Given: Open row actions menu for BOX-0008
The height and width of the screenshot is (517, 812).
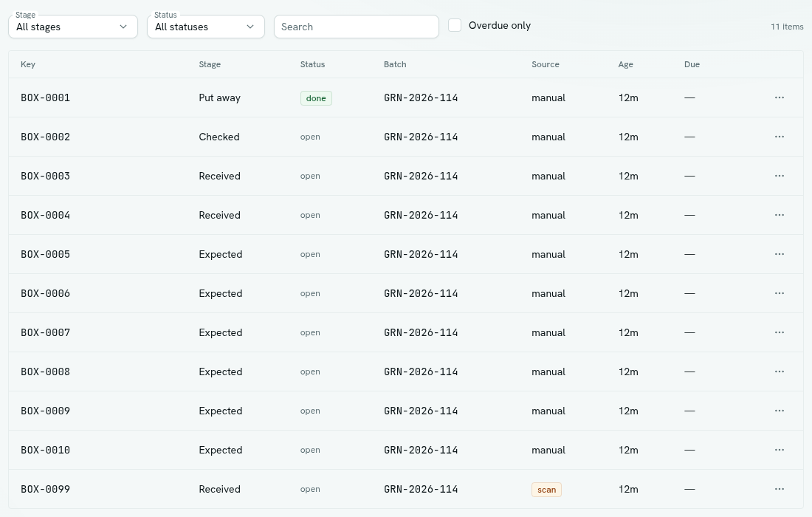Looking at the screenshot, I should [x=779, y=372].
